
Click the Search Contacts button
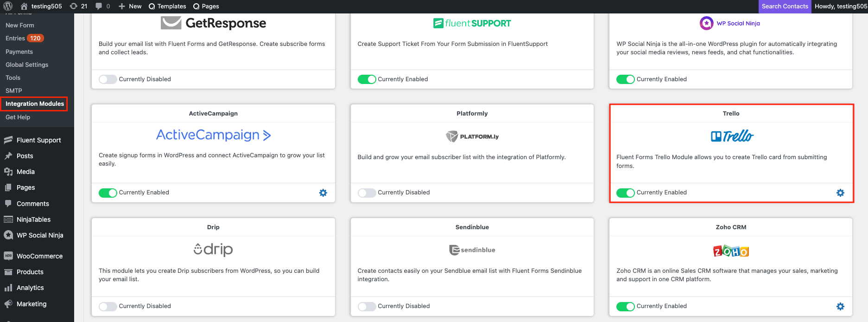(x=785, y=6)
